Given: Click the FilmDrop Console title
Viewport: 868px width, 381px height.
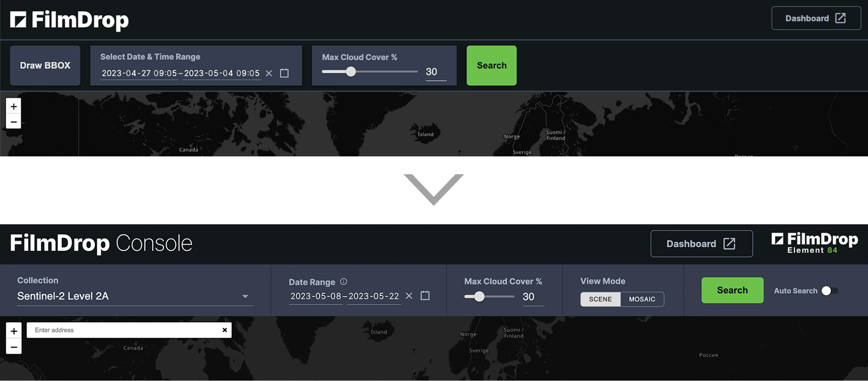Looking at the screenshot, I should [101, 243].
